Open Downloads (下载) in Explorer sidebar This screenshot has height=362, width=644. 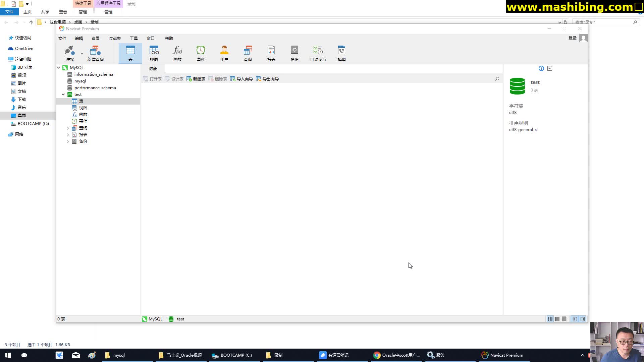tap(18, 100)
